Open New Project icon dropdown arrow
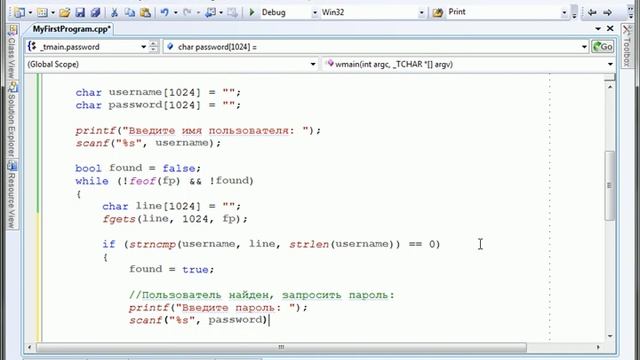The width and height of the screenshot is (640, 360). (30, 13)
